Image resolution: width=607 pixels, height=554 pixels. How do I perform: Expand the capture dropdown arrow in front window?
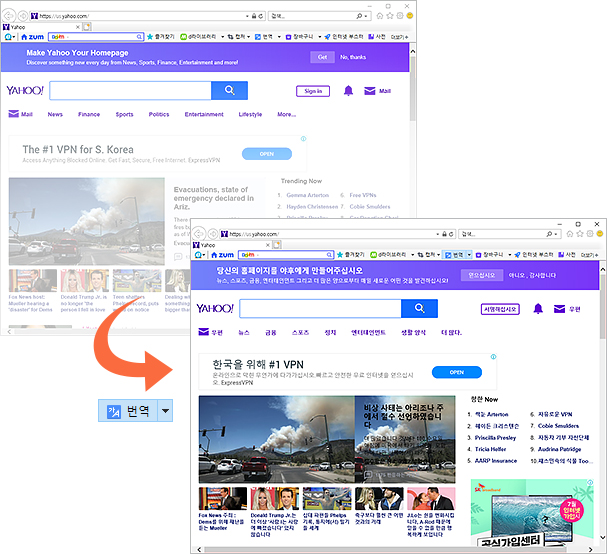(439, 255)
